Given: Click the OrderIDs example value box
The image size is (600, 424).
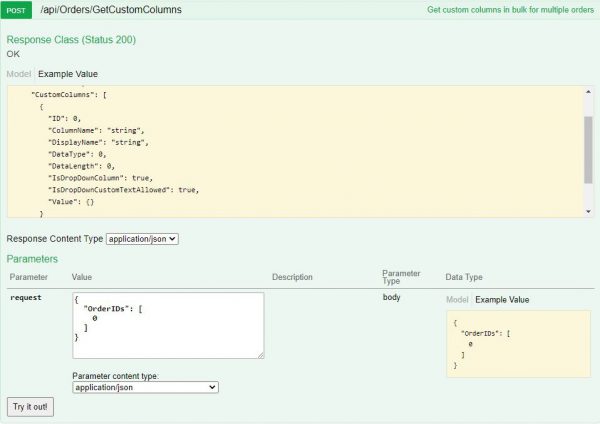Looking at the screenshot, I should point(518,344).
